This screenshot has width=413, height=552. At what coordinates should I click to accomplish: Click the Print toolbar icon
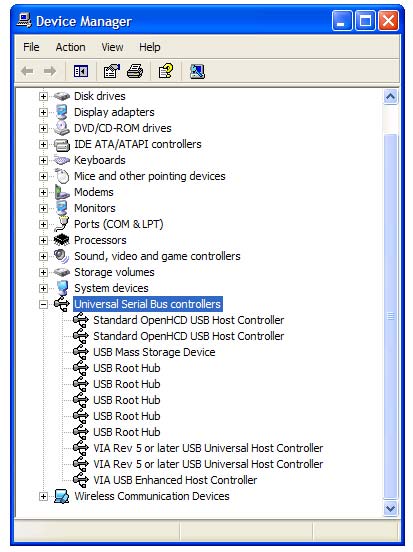point(135,71)
